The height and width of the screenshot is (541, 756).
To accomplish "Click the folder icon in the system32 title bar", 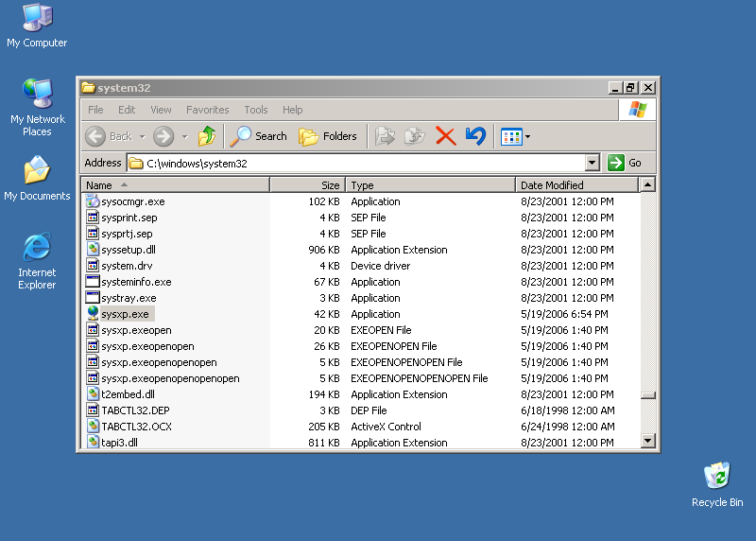I will coord(88,88).
